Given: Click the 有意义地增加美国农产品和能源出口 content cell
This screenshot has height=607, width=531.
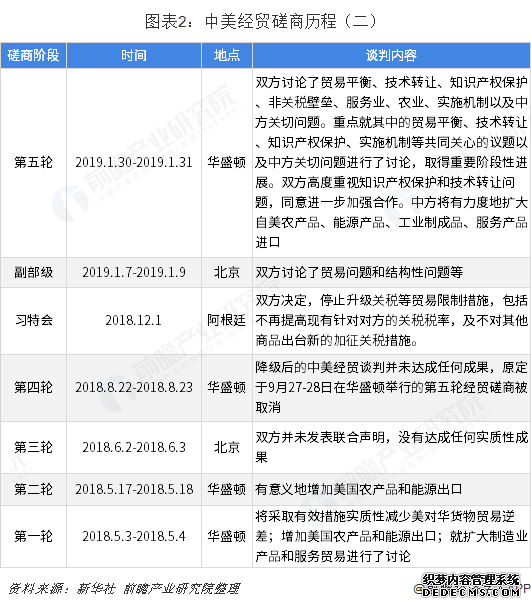Looking at the screenshot, I should [x=391, y=489].
